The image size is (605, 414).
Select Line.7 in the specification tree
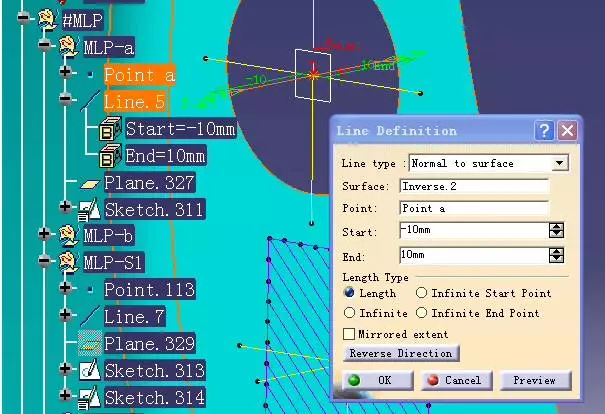point(134,317)
